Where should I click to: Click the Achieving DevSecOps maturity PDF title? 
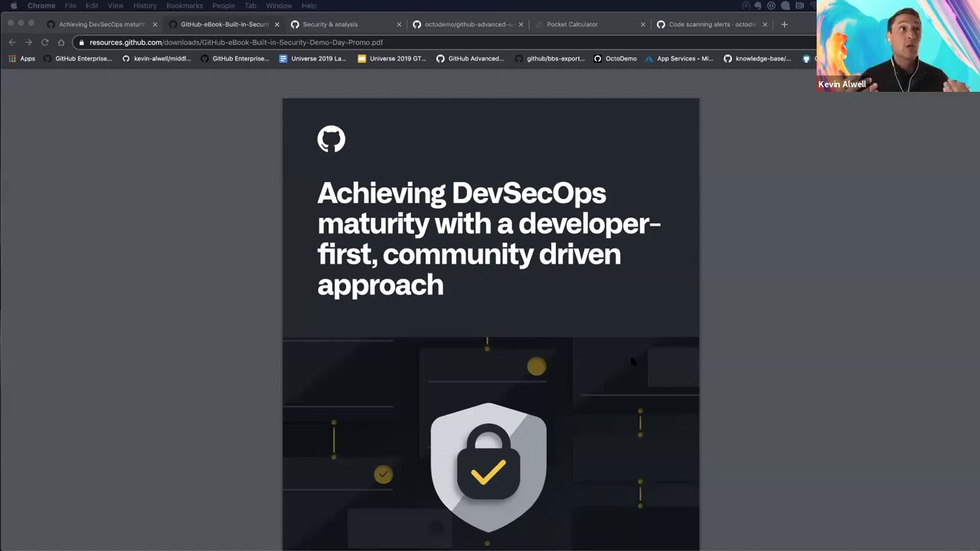488,238
